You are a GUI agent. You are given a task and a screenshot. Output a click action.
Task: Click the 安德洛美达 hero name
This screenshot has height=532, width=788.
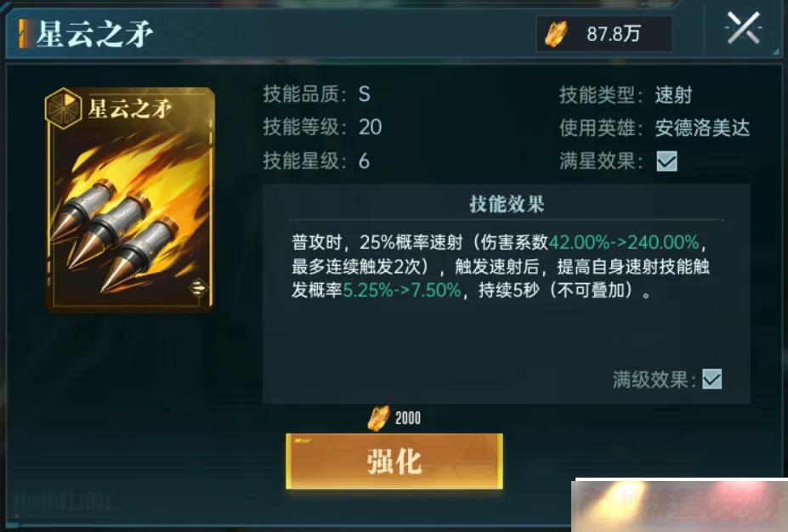702,128
